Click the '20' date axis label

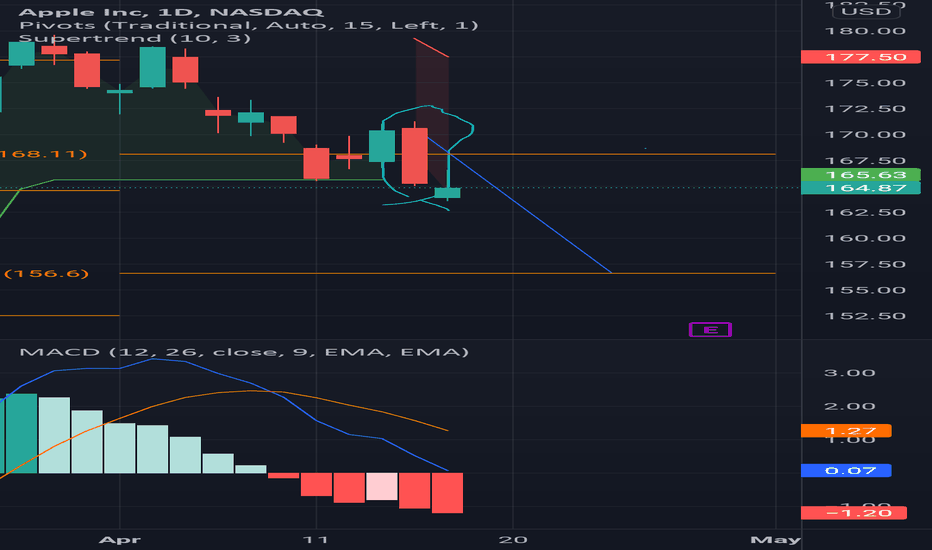point(512,540)
